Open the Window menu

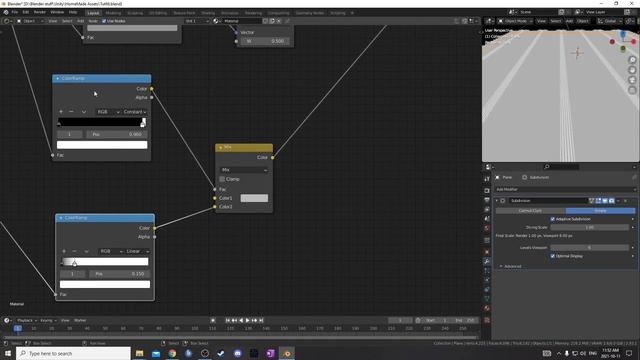(x=57, y=12)
